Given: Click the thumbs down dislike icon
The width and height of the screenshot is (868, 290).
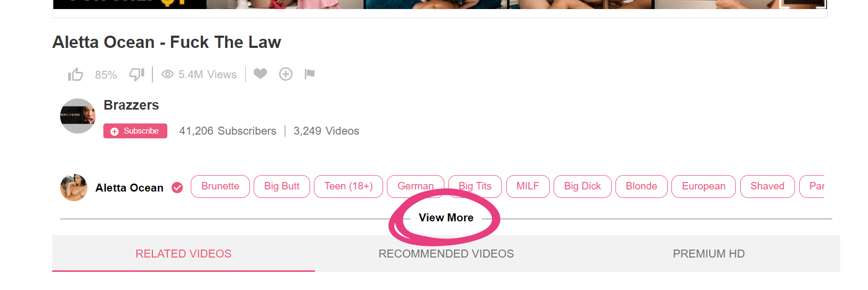Looking at the screenshot, I should [x=137, y=74].
